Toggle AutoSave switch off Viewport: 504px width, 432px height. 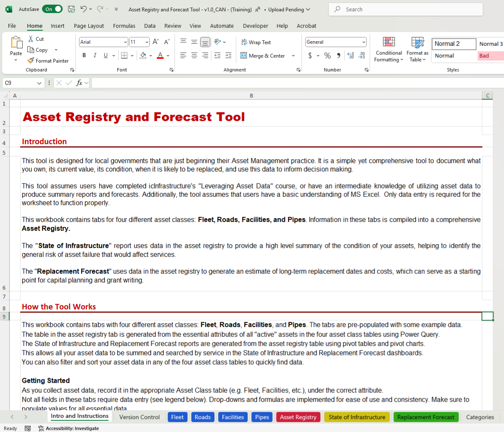pos(53,9)
